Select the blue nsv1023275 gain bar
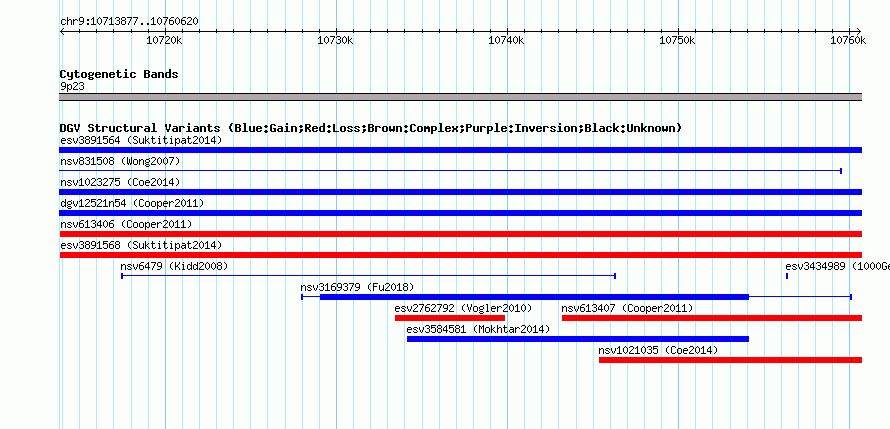This screenshot has width=890, height=429. 460,192
